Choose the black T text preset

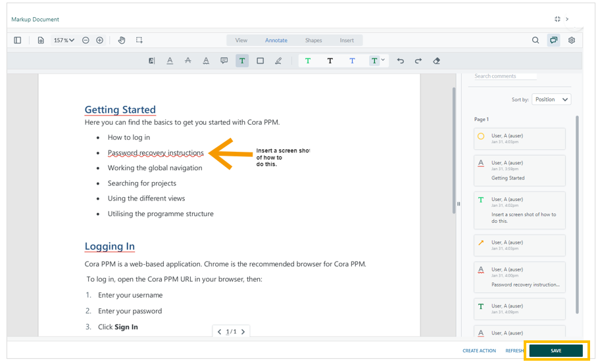[330, 60]
